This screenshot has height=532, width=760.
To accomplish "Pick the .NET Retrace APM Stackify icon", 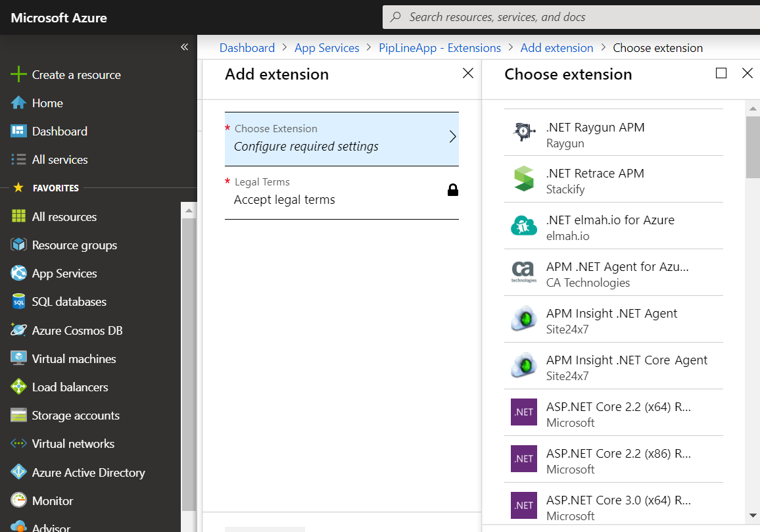I will click(524, 180).
